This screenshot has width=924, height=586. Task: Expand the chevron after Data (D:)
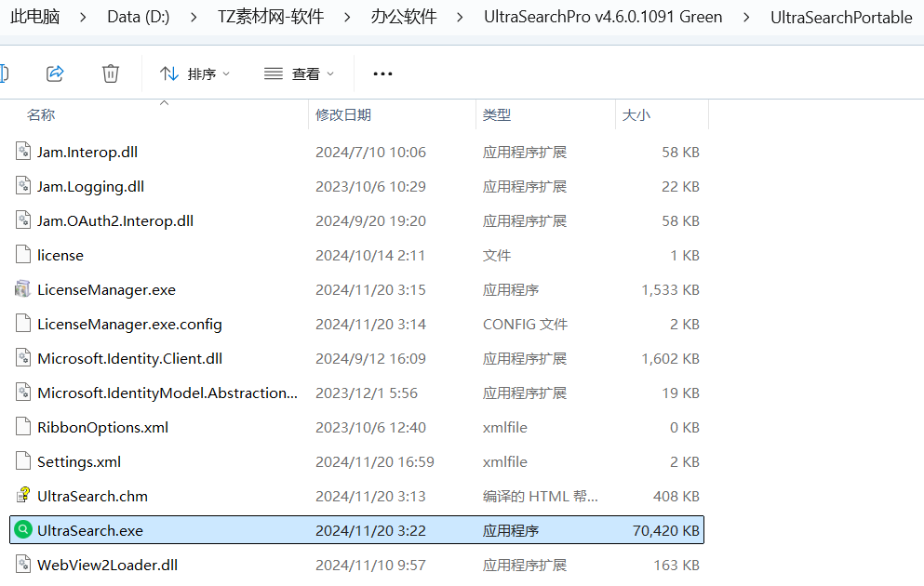click(x=194, y=18)
